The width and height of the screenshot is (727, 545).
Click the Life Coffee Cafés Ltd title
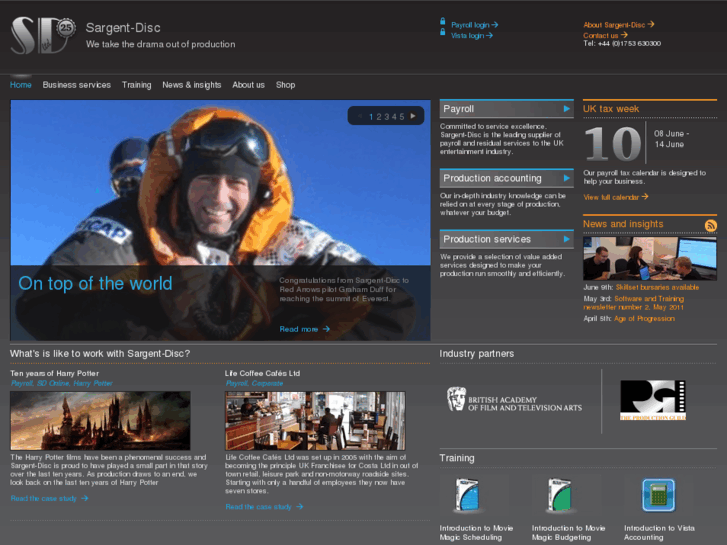[262, 373]
